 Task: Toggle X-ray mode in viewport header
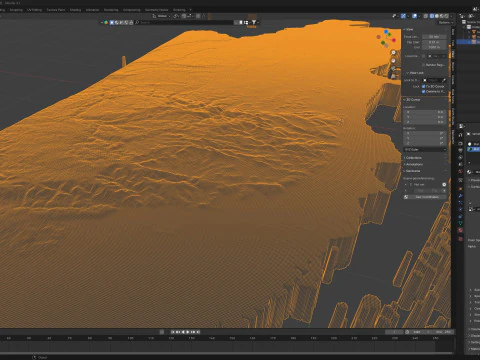point(426,16)
